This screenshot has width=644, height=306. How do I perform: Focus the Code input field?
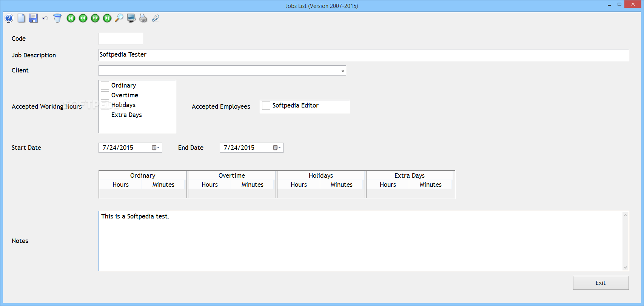coord(121,39)
